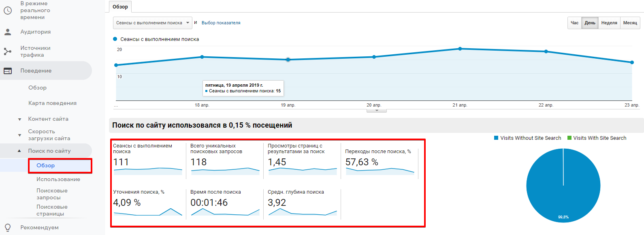Click the real-time clock icon in sidebar
644x235 pixels.
pyautogui.click(x=8, y=11)
